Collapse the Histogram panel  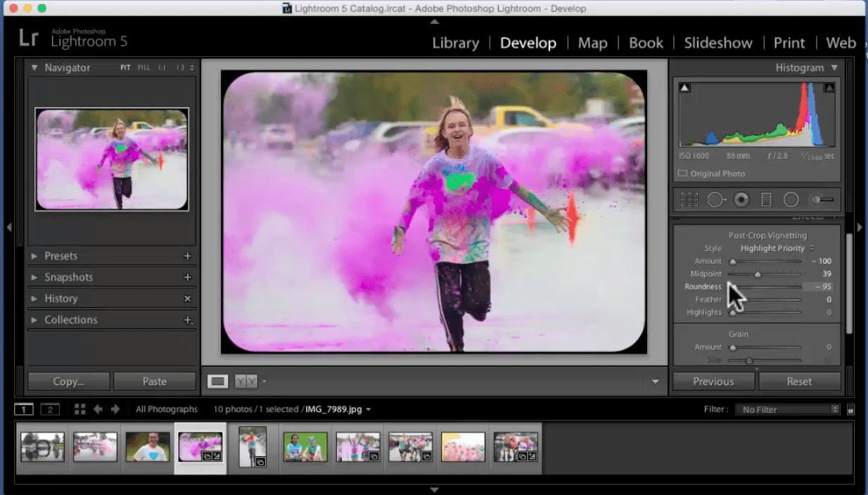[834, 67]
